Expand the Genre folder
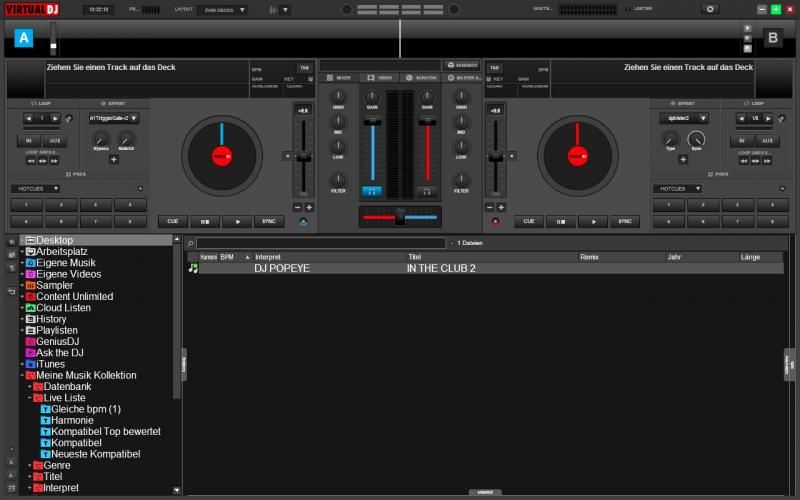 pyautogui.click(x=30, y=465)
